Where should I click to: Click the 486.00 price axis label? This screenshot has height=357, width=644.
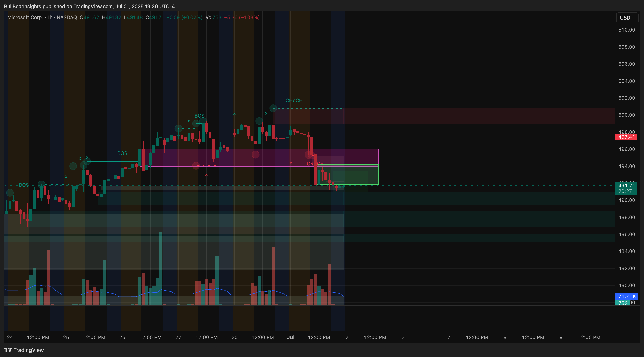tap(627, 234)
